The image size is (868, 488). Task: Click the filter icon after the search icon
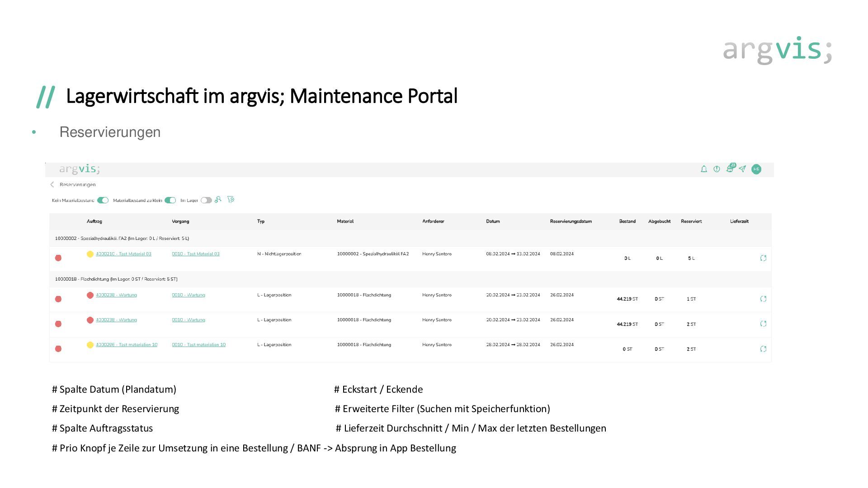231,200
